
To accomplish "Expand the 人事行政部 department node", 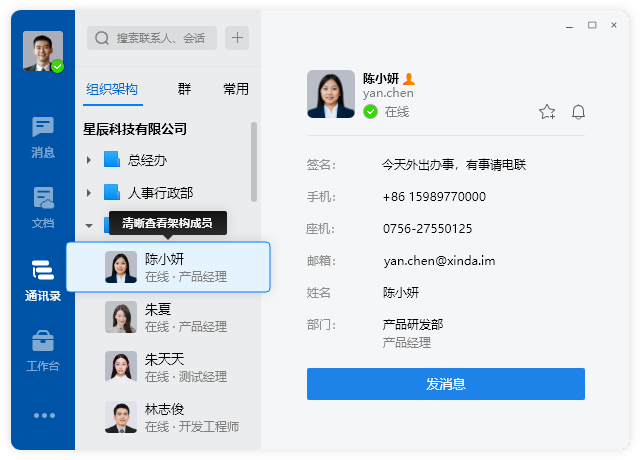I will tap(89, 193).
